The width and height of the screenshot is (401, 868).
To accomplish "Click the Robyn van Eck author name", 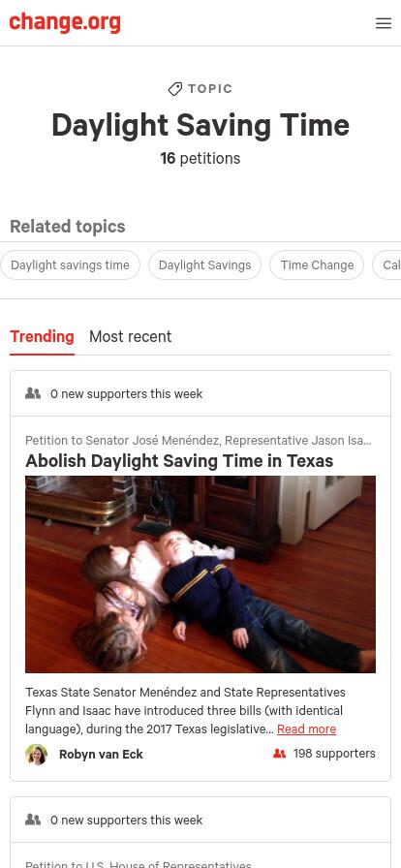I will 101,754.
